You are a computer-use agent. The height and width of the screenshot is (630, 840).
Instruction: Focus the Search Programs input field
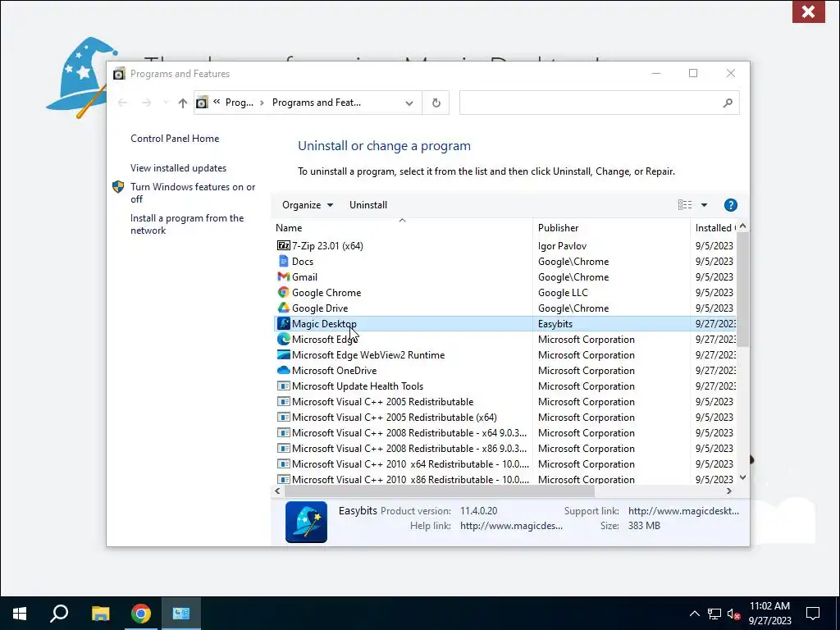click(599, 103)
